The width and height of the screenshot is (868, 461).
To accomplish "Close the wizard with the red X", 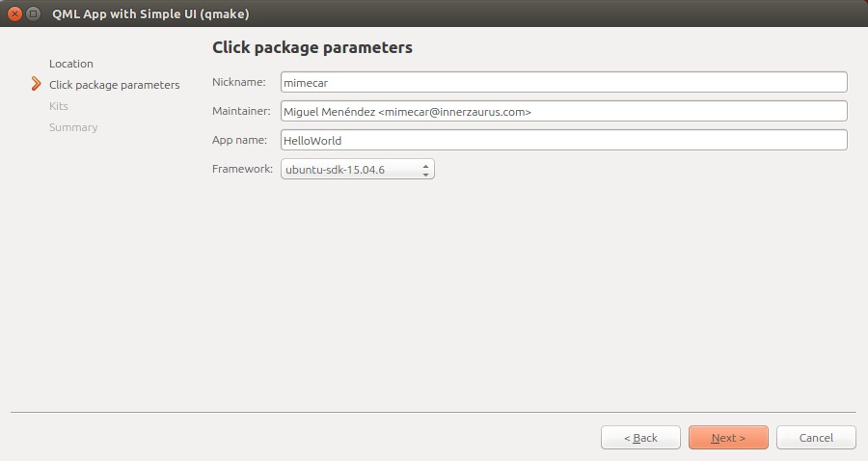I will click(x=15, y=14).
